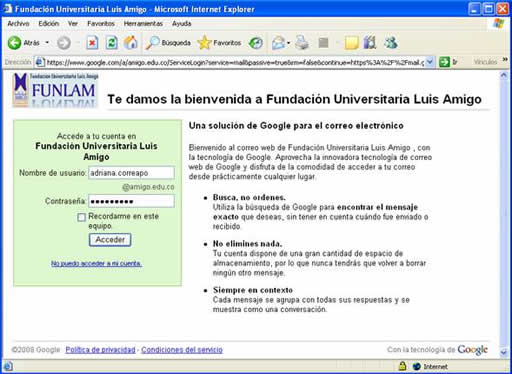The width and height of the screenshot is (512, 374).
Task: Open the Herramientas menu
Action: 143,23
